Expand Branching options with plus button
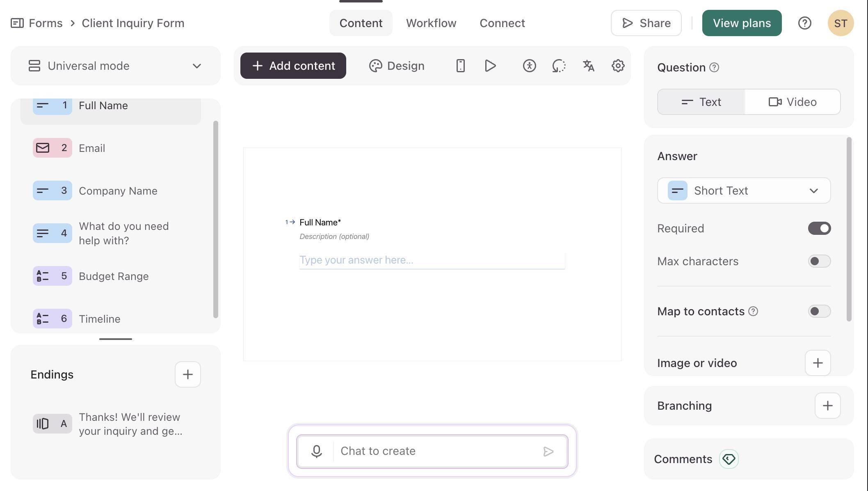 [x=827, y=406]
